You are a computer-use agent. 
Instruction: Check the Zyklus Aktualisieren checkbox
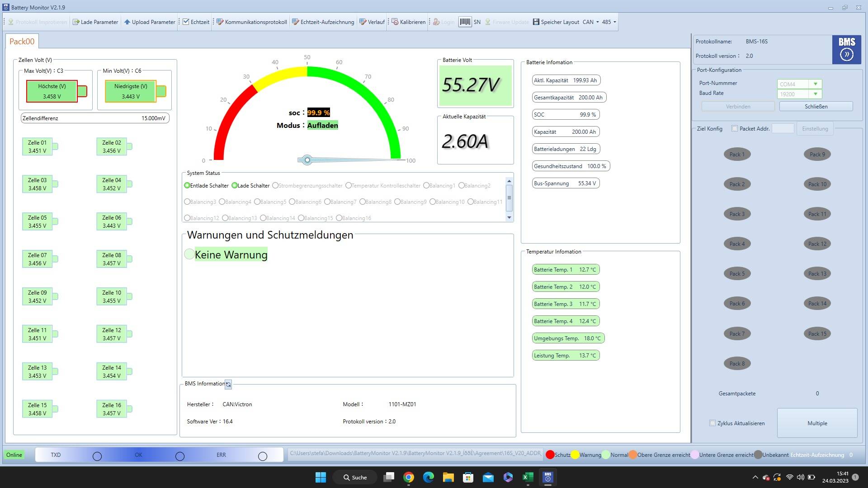pyautogui.click(x=712, y=423)
